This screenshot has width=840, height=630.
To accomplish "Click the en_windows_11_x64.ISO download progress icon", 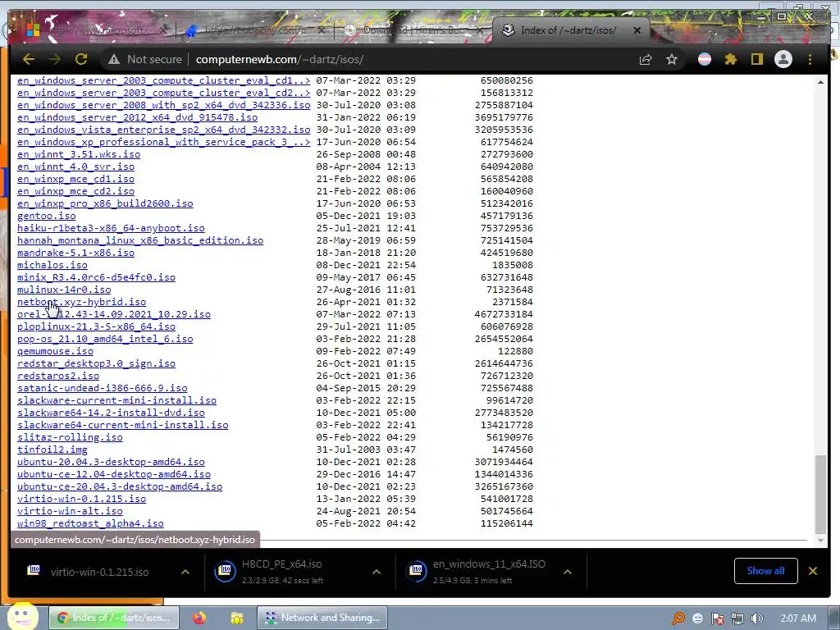I will pos(417,571).
